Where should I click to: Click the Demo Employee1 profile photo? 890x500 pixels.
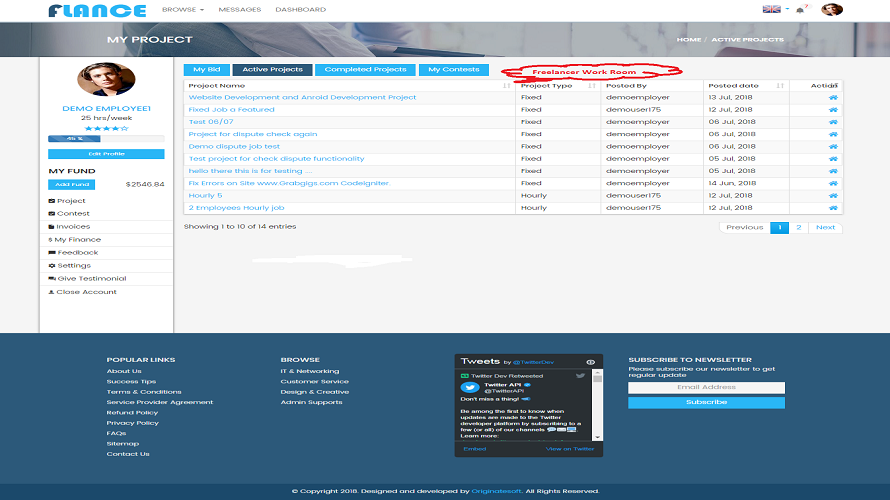106,79
